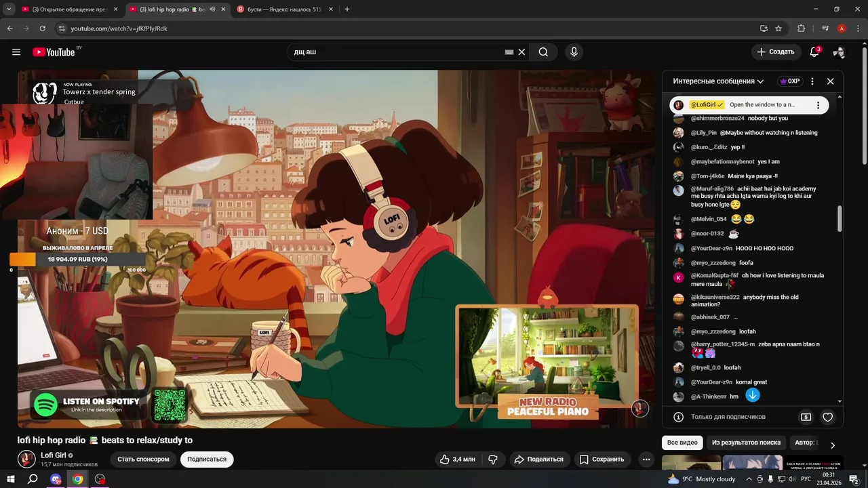868x488 pixels.
Task: Go to the YouTube home logo
Action: (54, 52)
